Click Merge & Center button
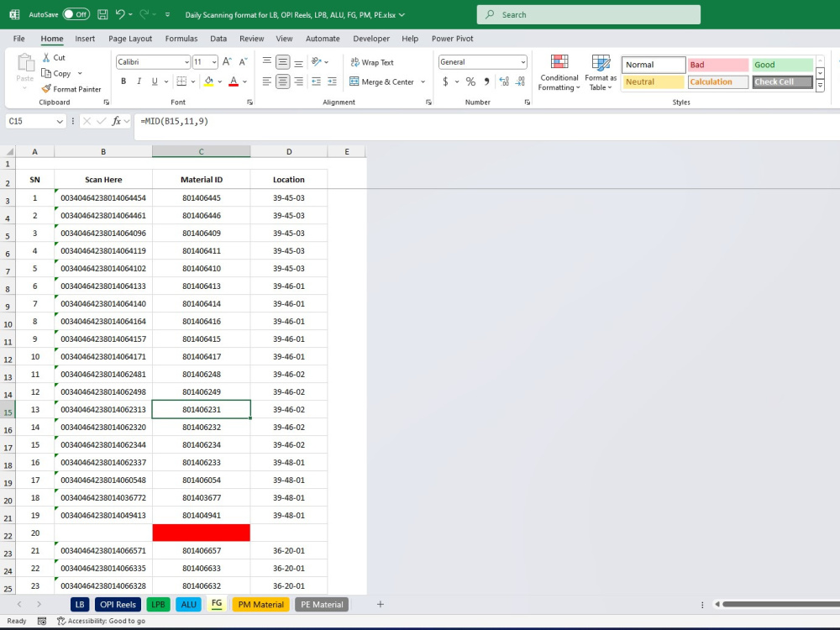840x630 pixels. click(381, 81)
